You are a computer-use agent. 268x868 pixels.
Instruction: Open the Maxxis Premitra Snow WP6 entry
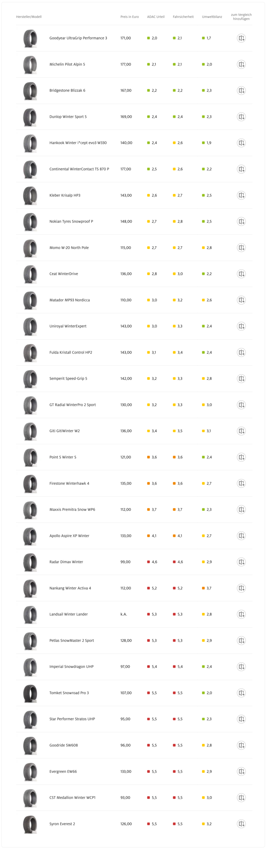[x=72, y=510]
